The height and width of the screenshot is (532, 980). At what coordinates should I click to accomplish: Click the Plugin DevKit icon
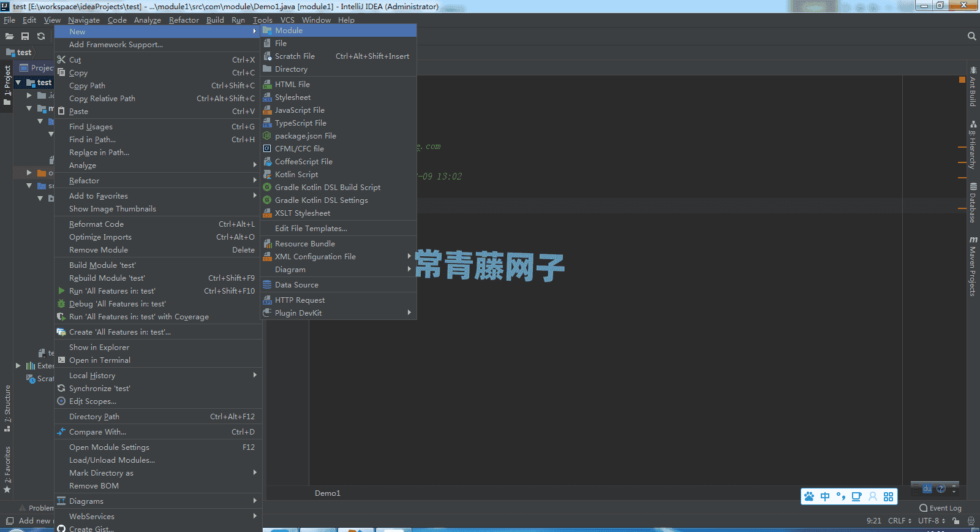tap(267, 313)
